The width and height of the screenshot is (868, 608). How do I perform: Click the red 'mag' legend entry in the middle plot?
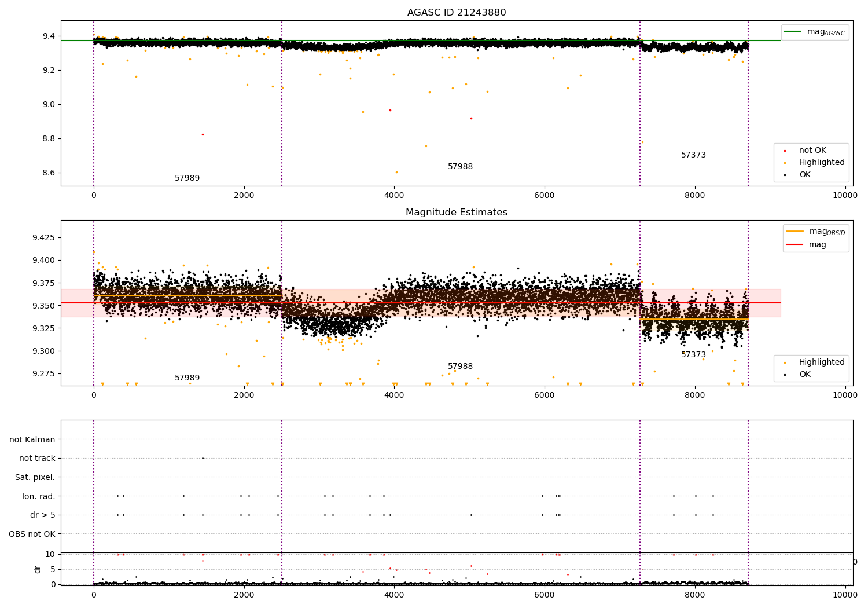[807, 245]
